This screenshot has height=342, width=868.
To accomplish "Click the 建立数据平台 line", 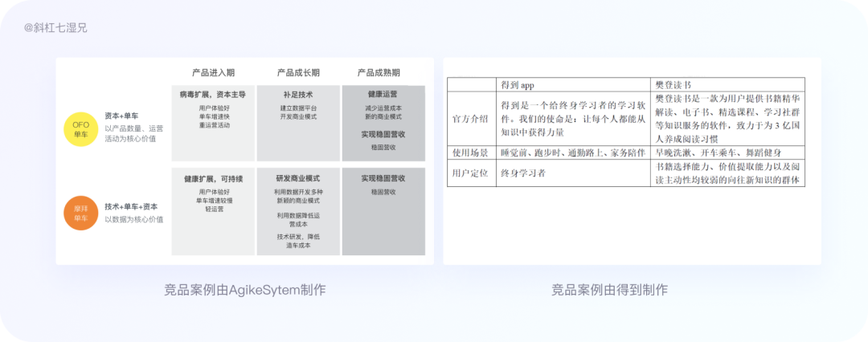I will [298, 108].
